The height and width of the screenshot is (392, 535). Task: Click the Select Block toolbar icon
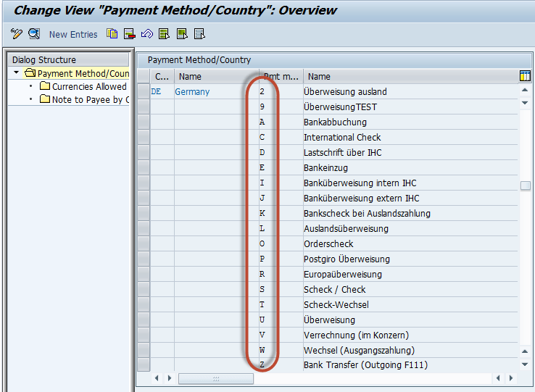click(181, 34)
